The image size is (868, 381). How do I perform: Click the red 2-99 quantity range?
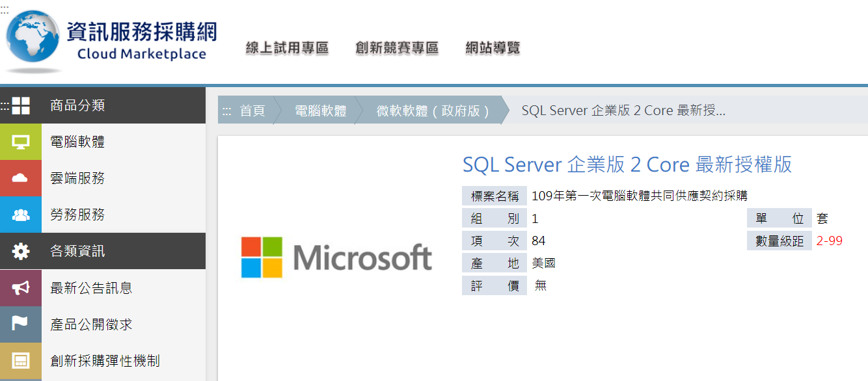[x=829, y=241]
